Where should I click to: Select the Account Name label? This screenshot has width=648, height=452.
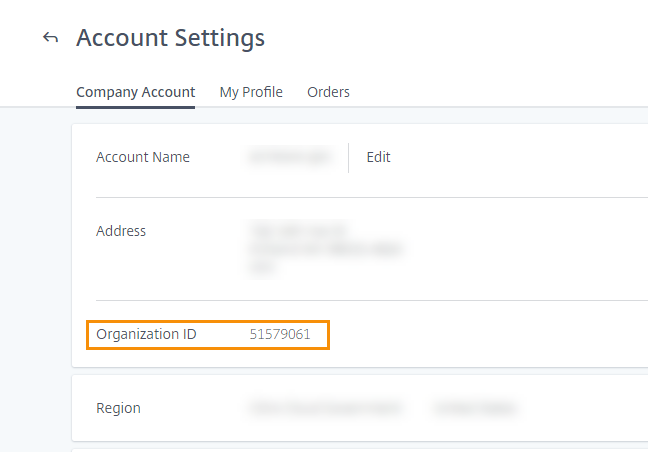click(143, 157)
